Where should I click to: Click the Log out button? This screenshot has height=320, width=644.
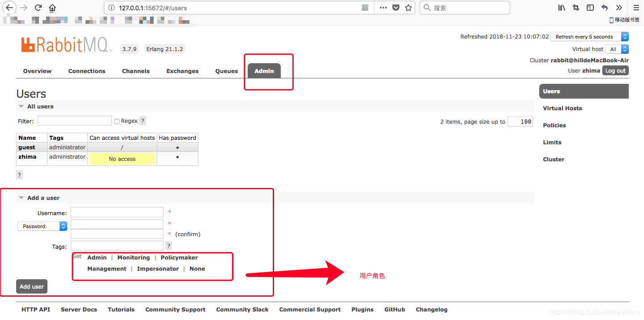[x=615, y=70]
